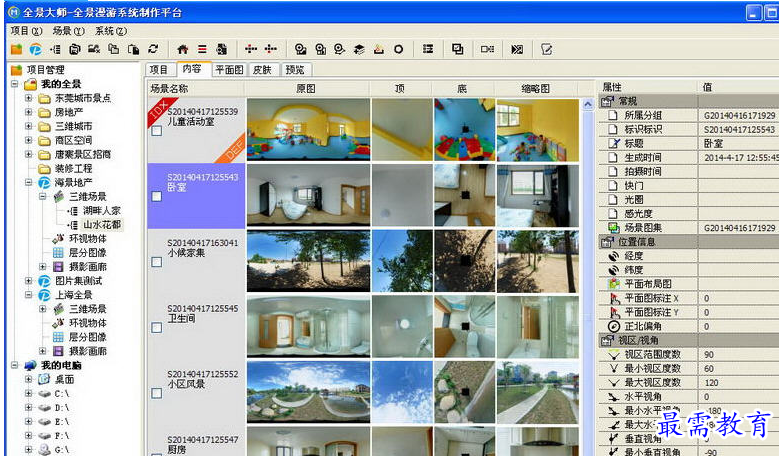779x456 pixels.
Task: Switch to the 项目 tab
Action: (160, 70)
